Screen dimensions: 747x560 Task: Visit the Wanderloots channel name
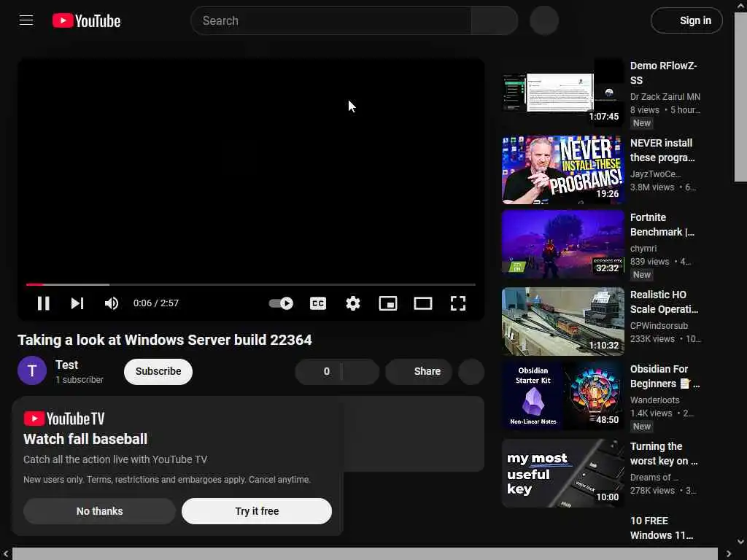click(x=654, y=400)
